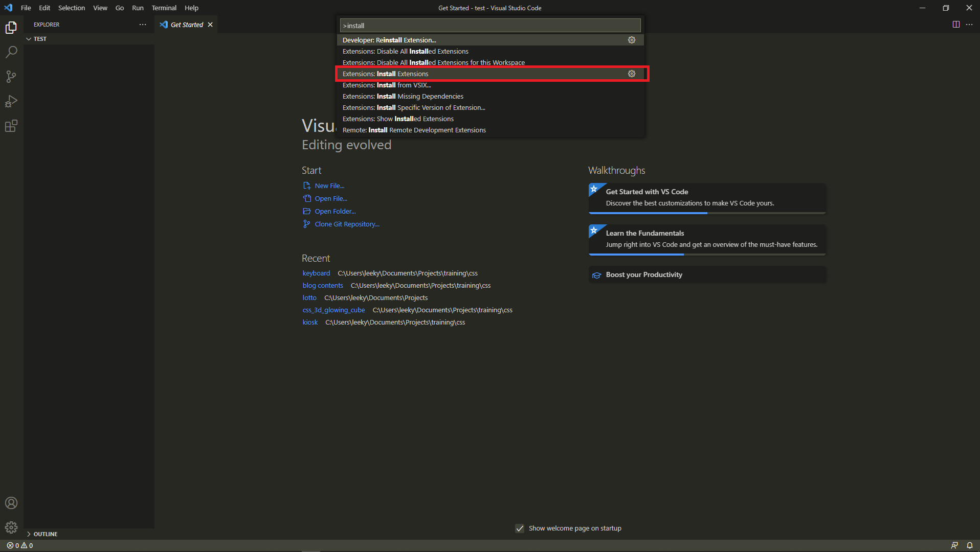
Task: Select the Get Started tab
Action: click(186, 25)
